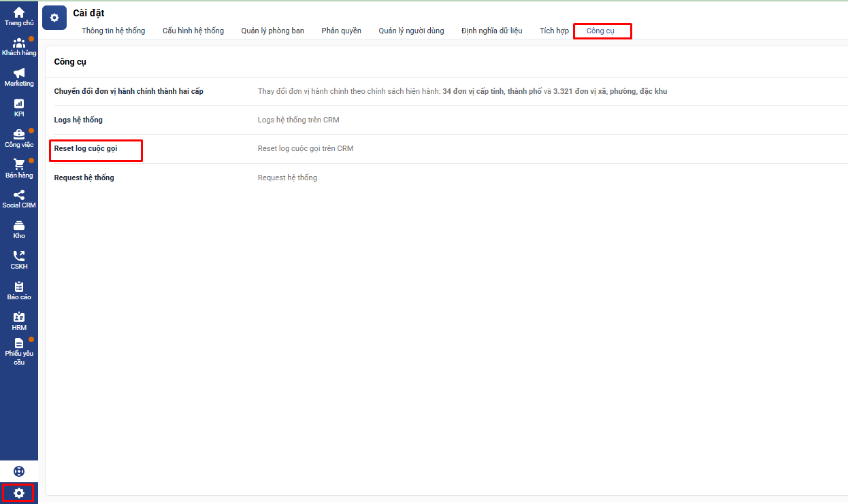The height and width of the screenshot is (504, 848).
Task: Select the Công cụ tab
Action: (600, 31)
